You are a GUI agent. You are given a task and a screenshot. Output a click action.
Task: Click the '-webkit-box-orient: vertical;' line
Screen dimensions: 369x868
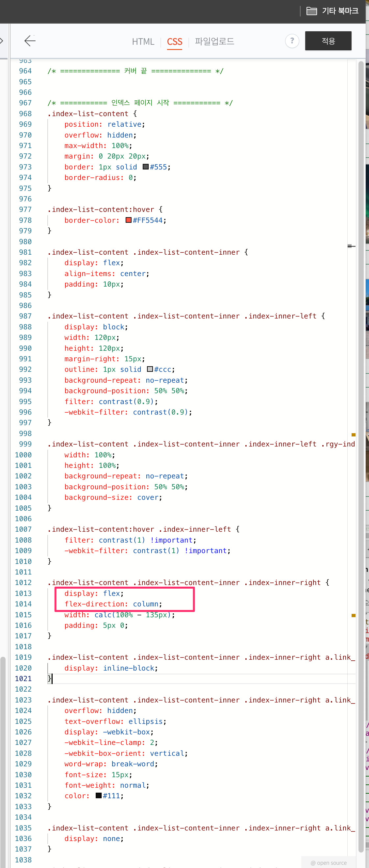(126, 753)
